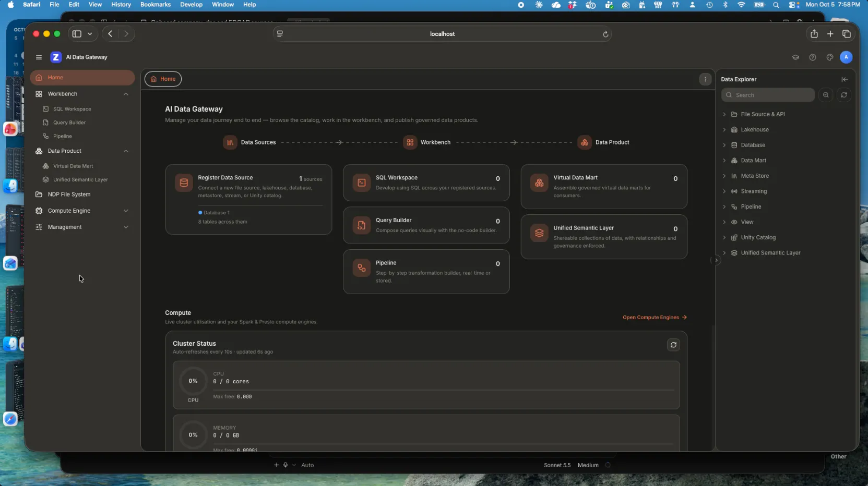Expand the Lakehouse tree node
The width and height of the screenshot is (868, 486).
(x=724, y=130)
